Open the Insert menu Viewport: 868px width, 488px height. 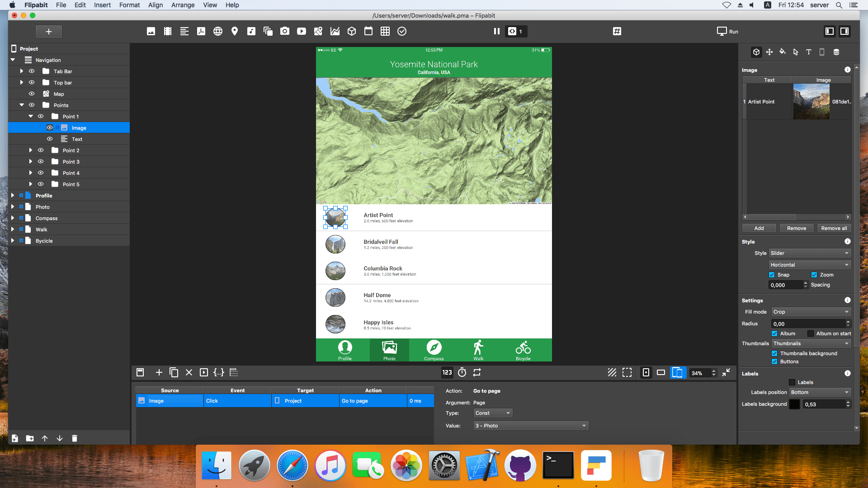click(102, 5)
